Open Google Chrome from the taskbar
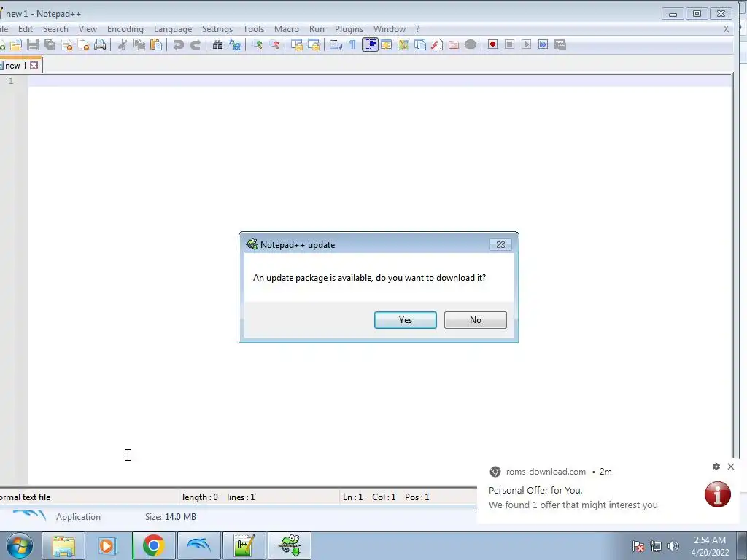 153,545
